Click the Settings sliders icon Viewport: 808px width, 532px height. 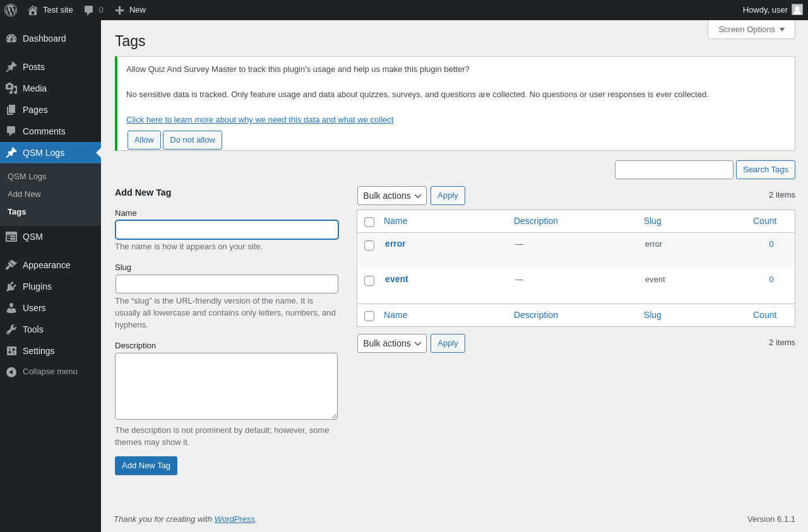click(x=11, y=351)
